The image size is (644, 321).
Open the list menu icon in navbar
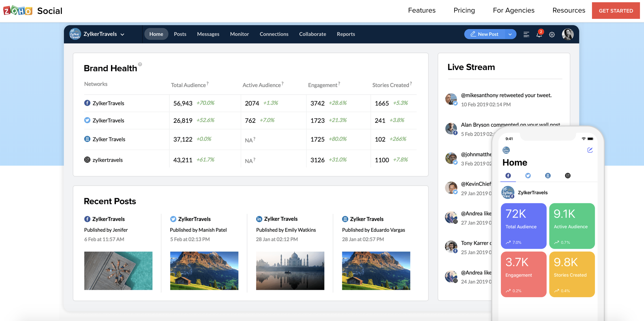pyautogui.click(x=526, y=35)
